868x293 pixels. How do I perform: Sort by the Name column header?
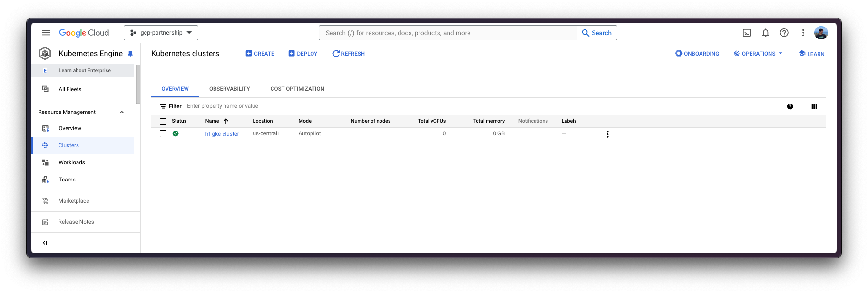212,121
